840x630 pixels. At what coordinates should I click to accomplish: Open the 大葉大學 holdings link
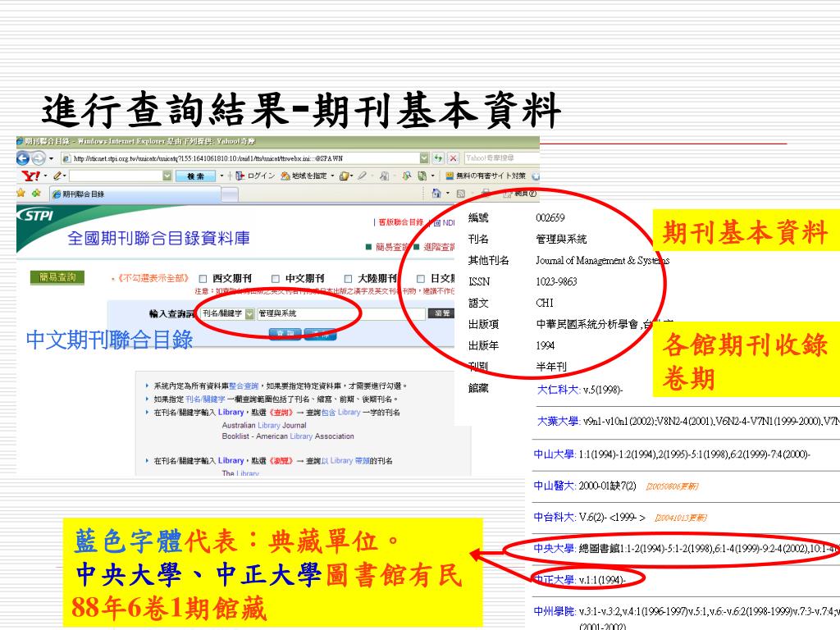click(558, 421)
